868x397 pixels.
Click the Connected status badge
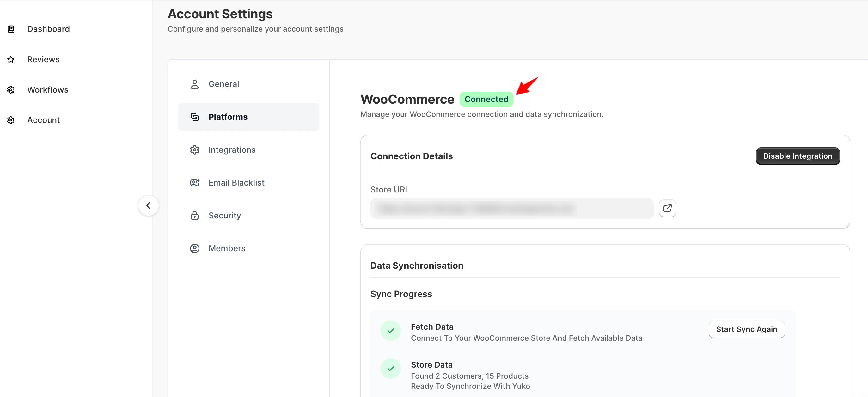tap(486, 99)
